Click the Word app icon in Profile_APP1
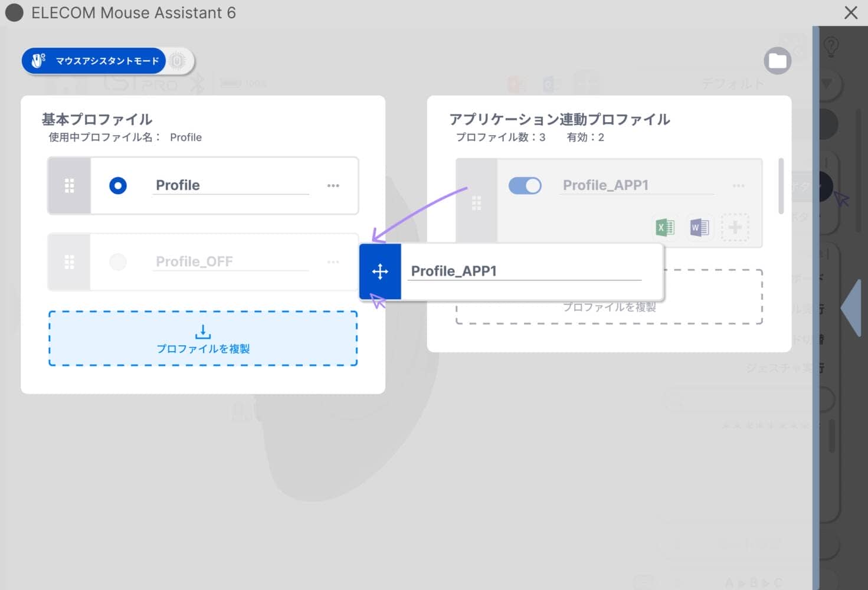Viewport: 868px width, 590px height. pyautogui.click(x=699, y=227)
